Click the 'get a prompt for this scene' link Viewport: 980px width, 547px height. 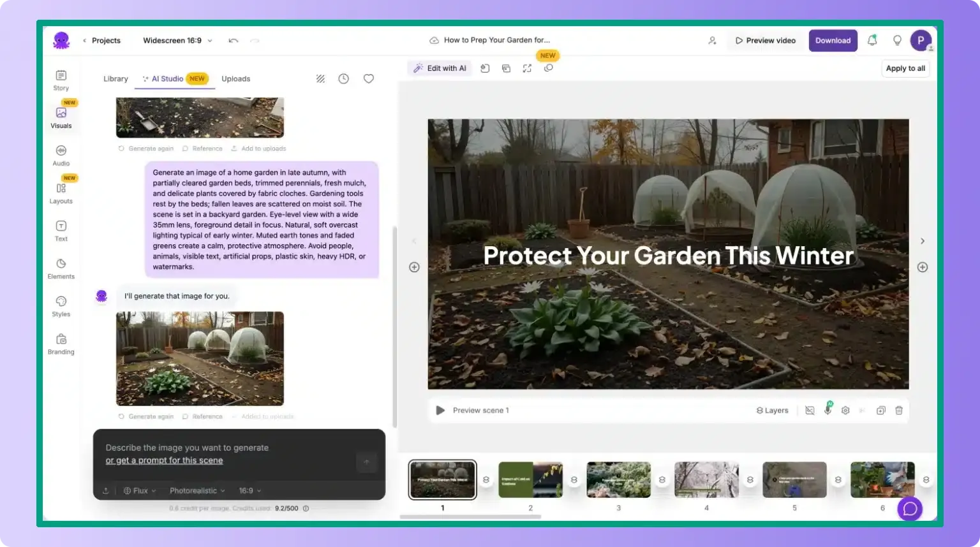(x=164, y=460)
